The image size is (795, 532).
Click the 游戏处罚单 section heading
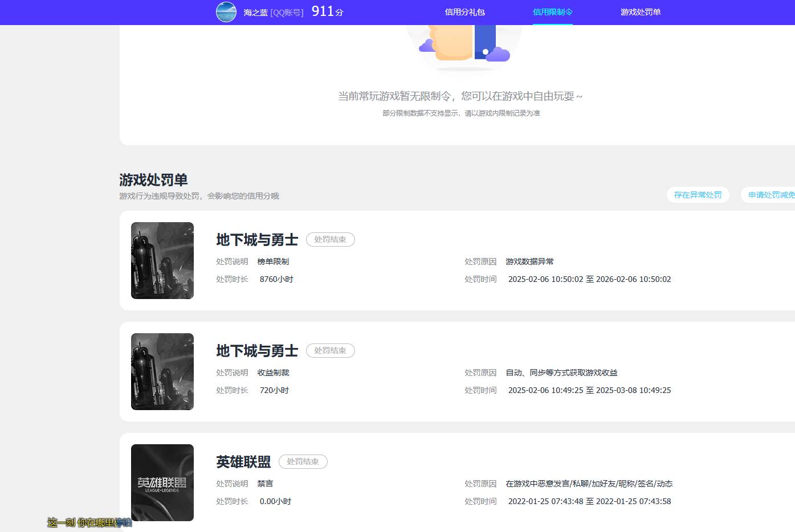(153, 180)
